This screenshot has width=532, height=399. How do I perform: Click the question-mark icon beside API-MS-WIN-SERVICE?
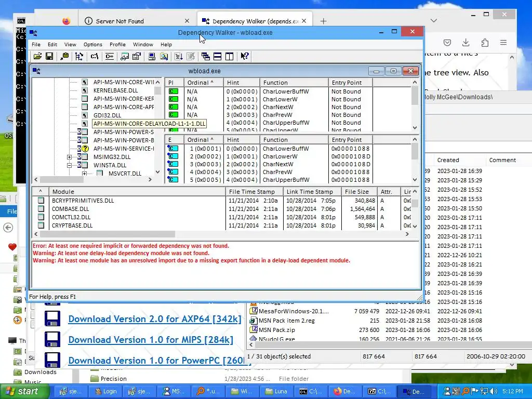point(85,149)
